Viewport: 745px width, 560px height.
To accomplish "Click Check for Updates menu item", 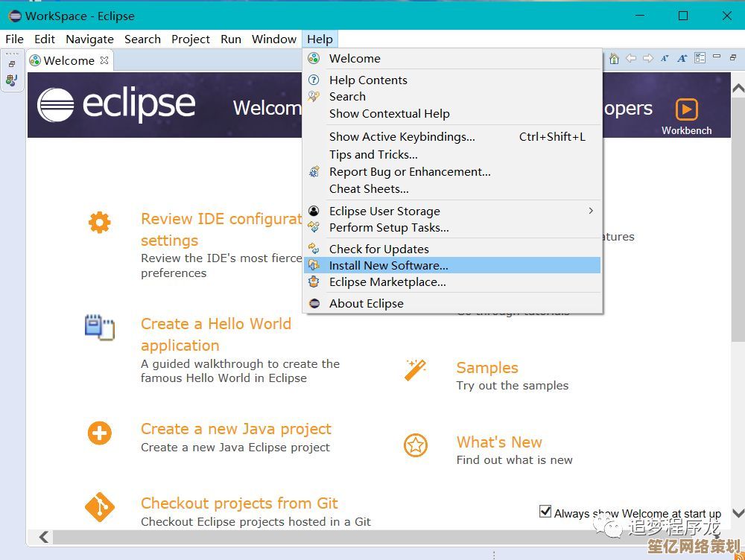I will (378, 249).
